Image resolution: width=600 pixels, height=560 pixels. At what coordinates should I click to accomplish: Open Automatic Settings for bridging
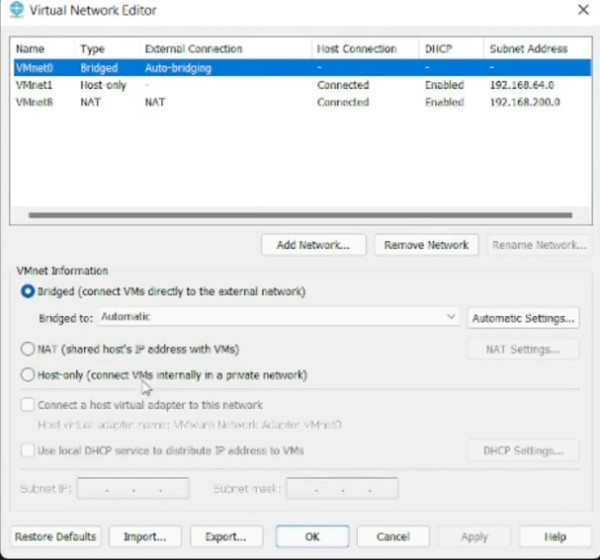pos(523,318)
